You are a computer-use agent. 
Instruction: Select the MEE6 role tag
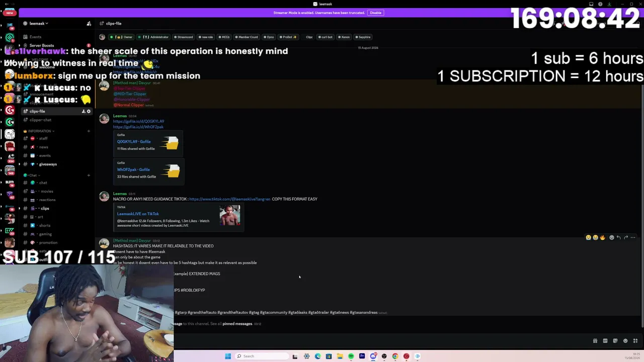(223, 37)
